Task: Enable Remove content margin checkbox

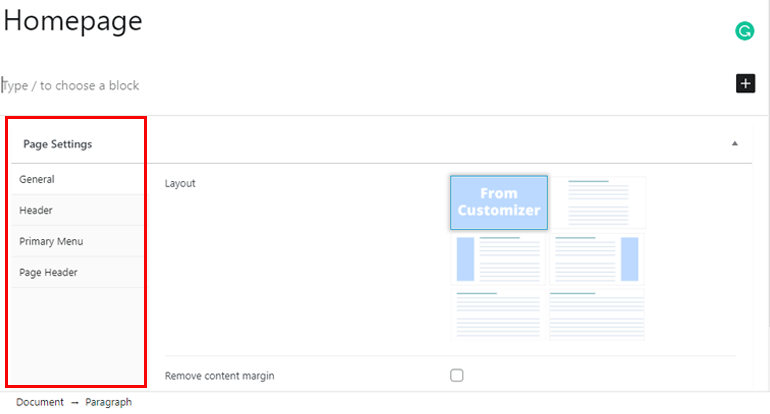Action: (x=457, y=375)
